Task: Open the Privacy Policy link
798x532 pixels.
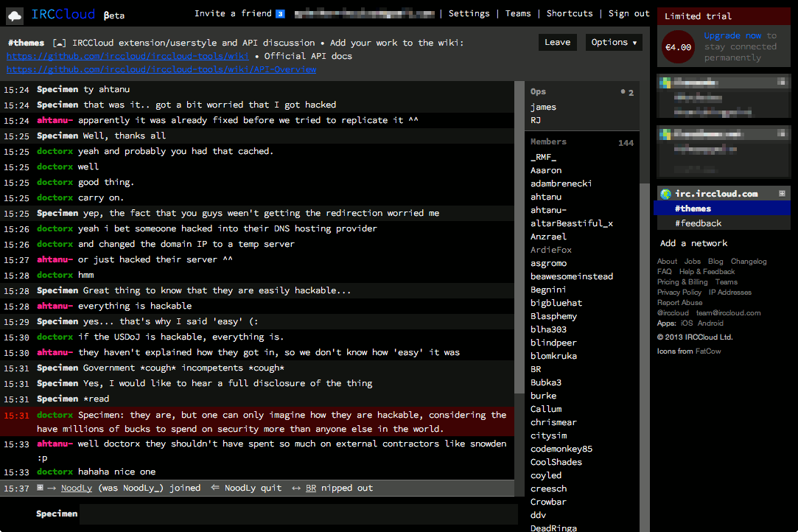Action: tap(679, 293)
